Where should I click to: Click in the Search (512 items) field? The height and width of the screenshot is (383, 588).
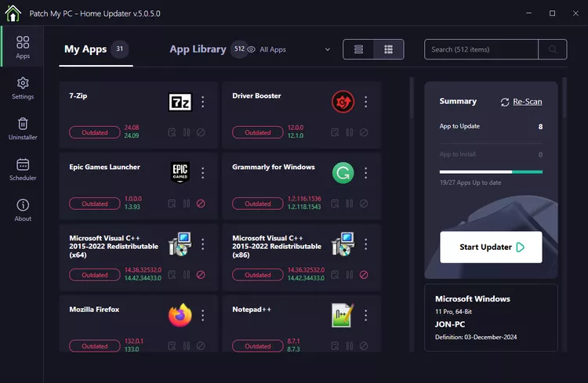pos(481,49)
